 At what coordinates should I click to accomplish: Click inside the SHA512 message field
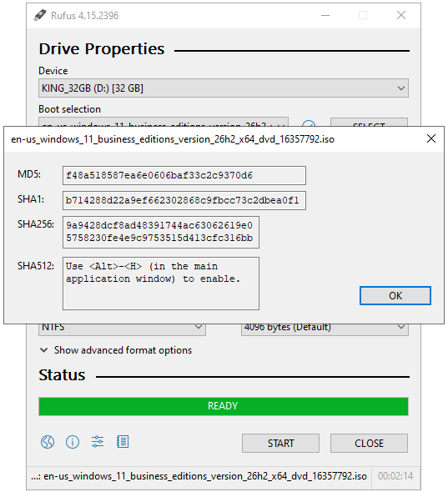tap(161, 284)
